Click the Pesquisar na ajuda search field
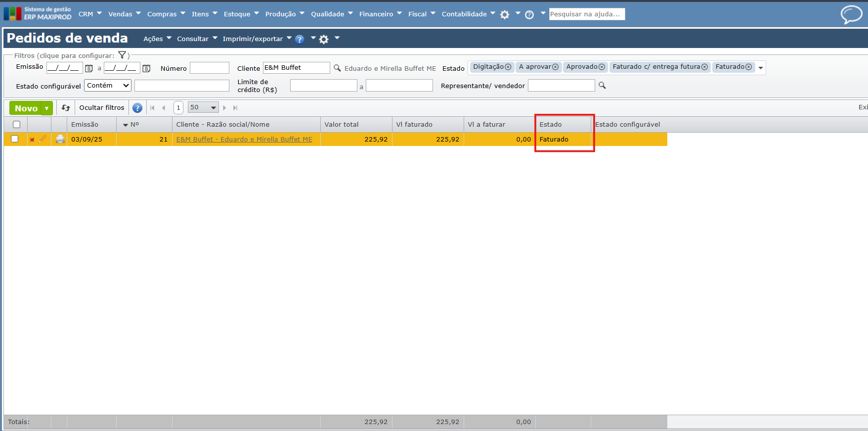This screenshot has height=431, width=868. (x=587, y=14)
